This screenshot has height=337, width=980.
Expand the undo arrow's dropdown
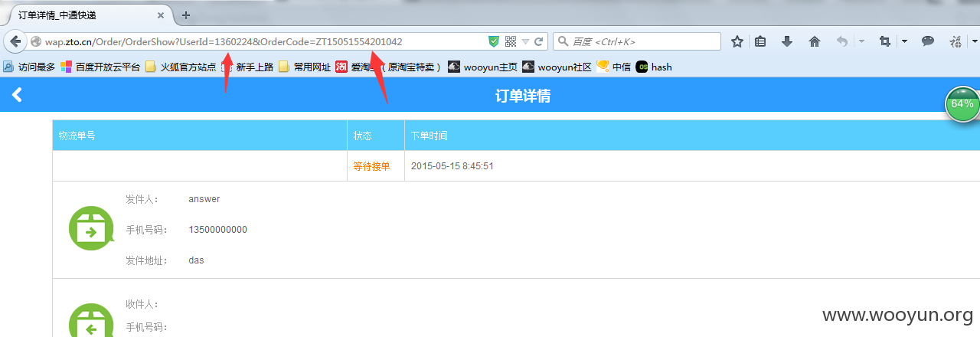click(861, 41)
